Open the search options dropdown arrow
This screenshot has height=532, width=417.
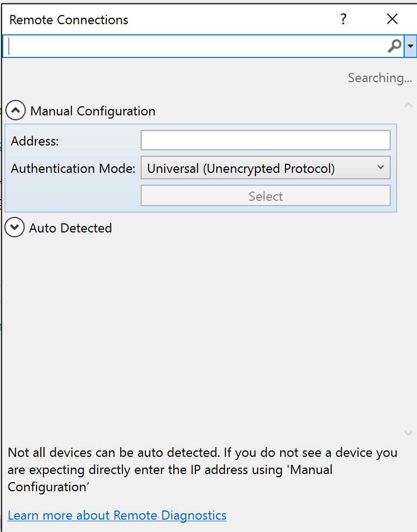(410, 46)
